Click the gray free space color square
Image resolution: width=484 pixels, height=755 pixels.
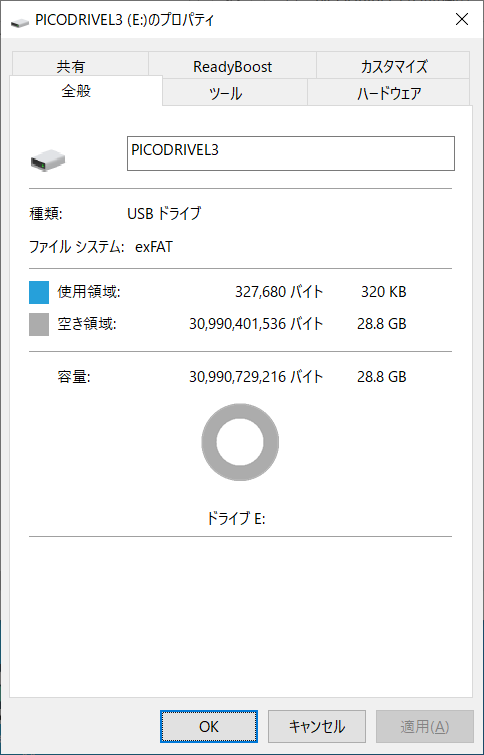39,325
